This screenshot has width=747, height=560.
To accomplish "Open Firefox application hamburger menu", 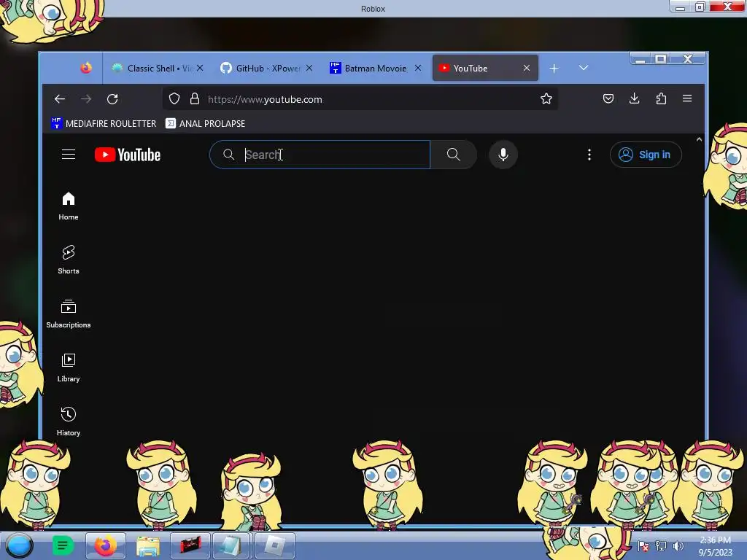I will (x=687, y=98).
